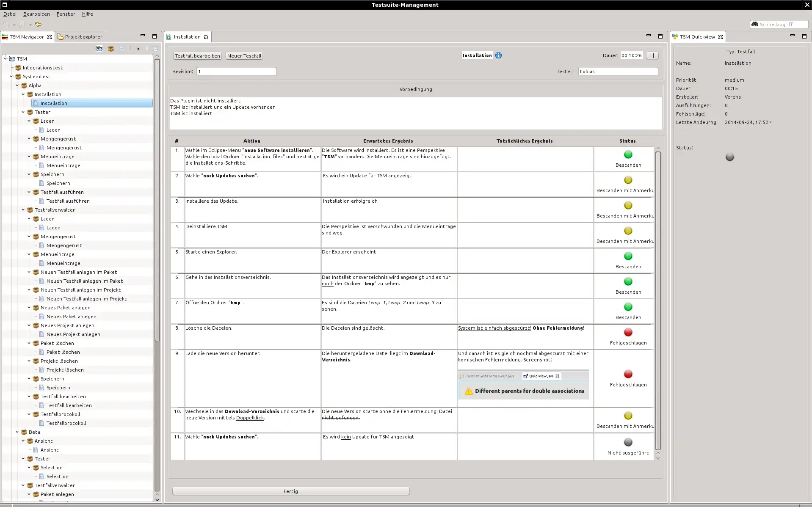
Task: Click the package icon in navigator toolbar
Action: coord(111,49)
